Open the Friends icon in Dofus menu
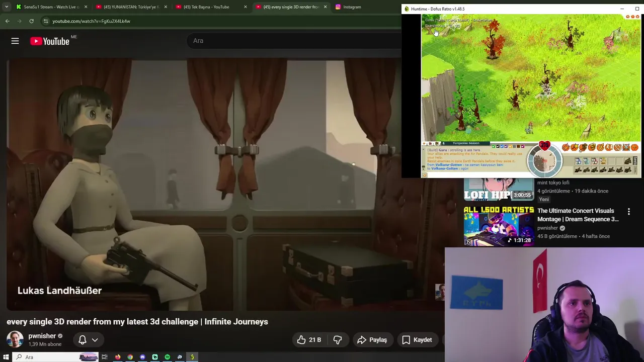The height and width of the screenshot is (362, 644). click(609, 148)
